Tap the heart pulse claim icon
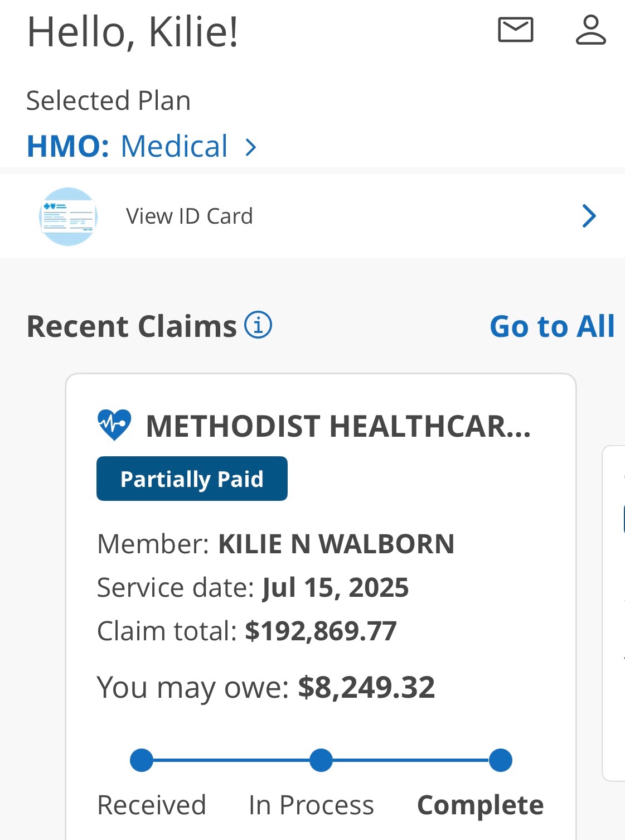The height and width of the screenshot is (840, 625). point(114,425)
